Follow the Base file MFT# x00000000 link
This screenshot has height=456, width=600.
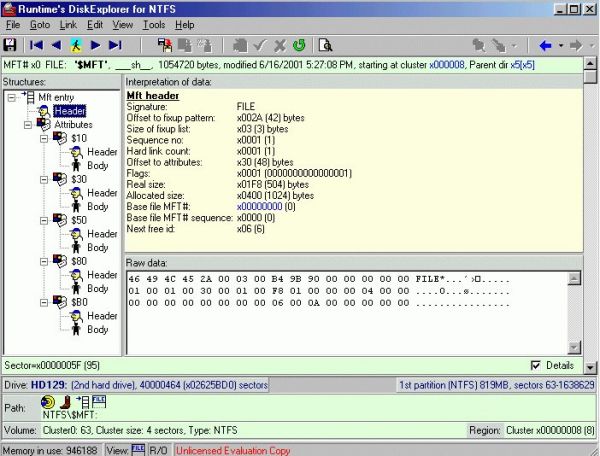260,207
